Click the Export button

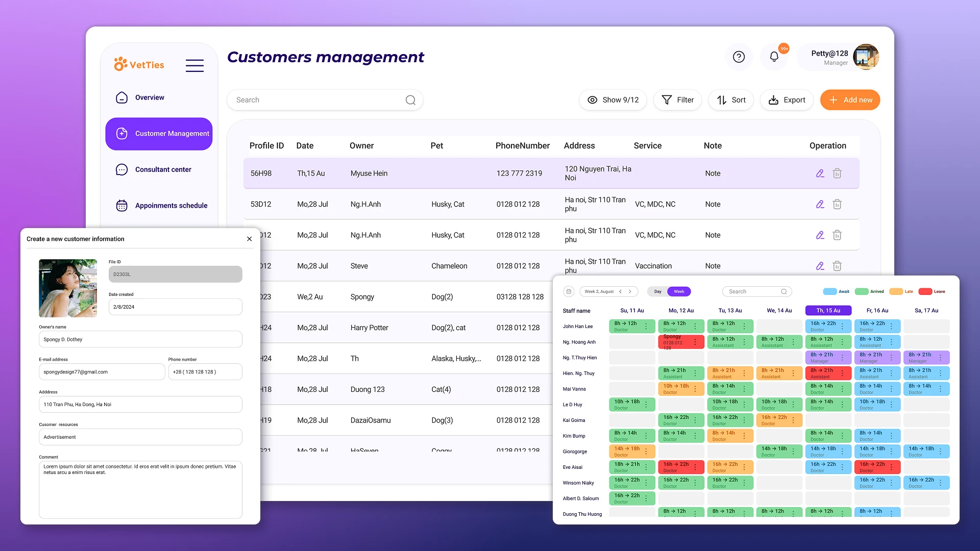click(x=787, y=99)
